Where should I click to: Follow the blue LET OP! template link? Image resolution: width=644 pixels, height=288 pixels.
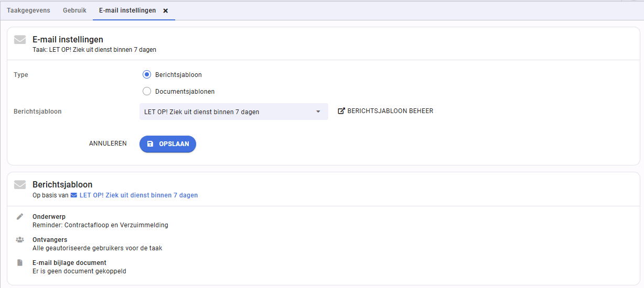[138, 195]
